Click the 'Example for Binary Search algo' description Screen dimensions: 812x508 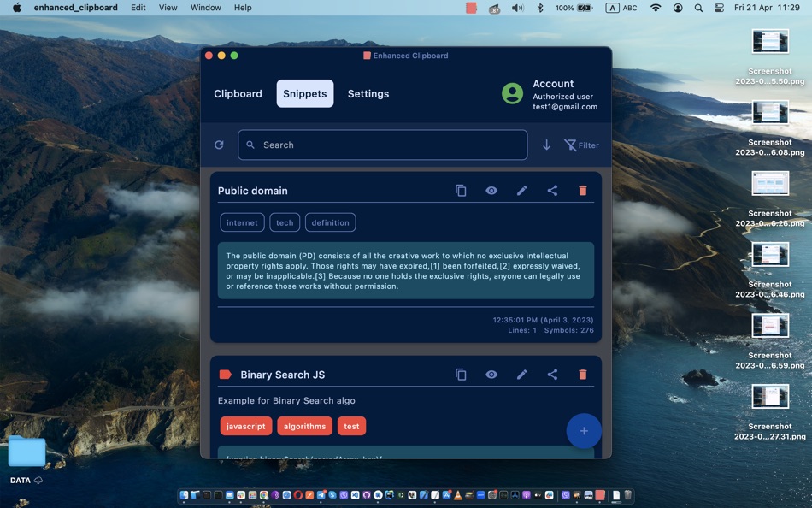point(286,401)
